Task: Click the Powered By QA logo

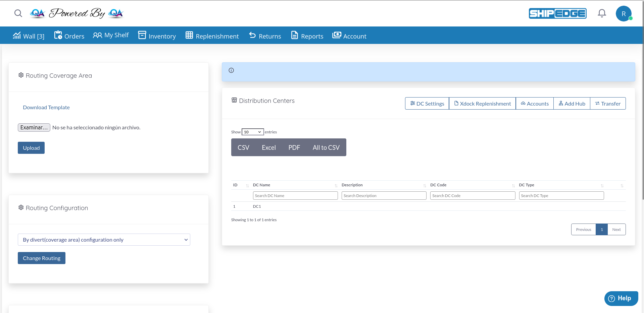Action: 77,13
